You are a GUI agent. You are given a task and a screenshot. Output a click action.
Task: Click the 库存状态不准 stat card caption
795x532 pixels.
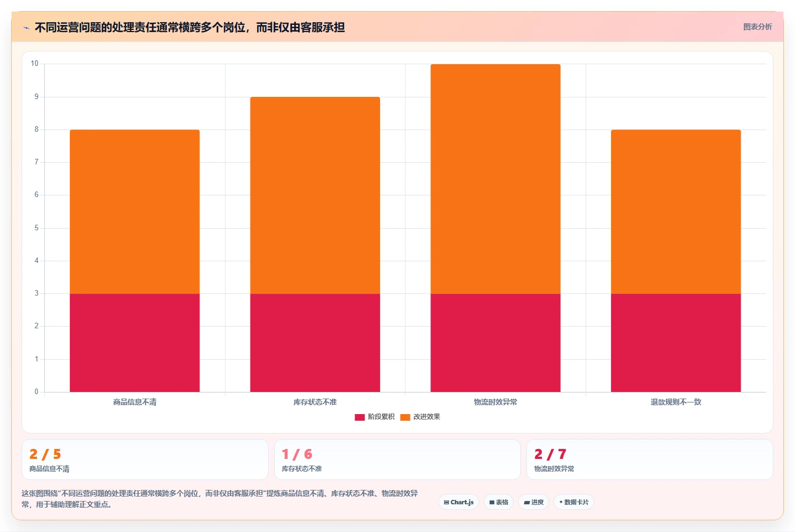pos(301,469)
